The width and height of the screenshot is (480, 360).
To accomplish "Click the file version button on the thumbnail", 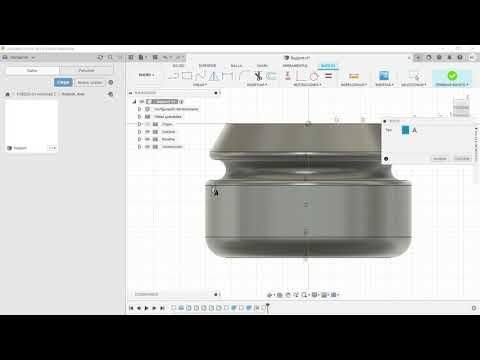I will point(52,148).
